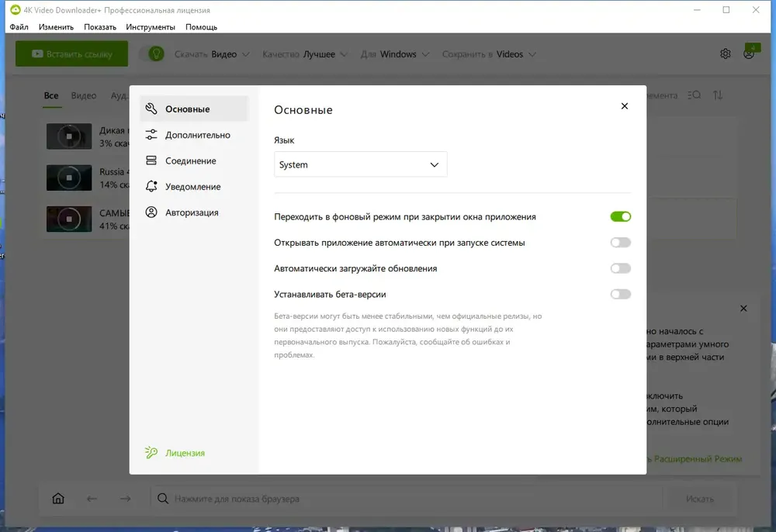The image size is (776, 532).
Task: Click the sort arrows icon
Action: click(718, 95)
